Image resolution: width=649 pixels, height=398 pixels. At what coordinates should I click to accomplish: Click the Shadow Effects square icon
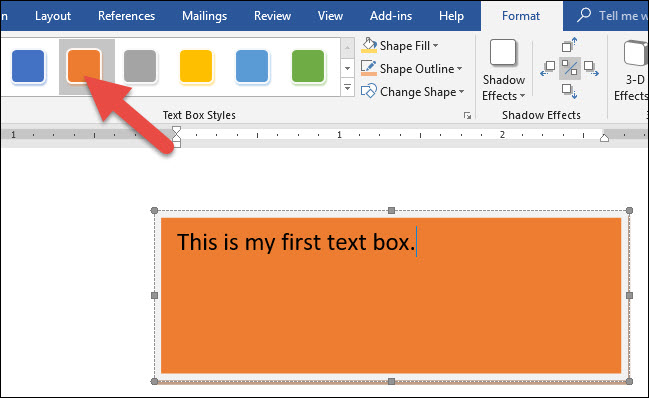coord(503,53)
